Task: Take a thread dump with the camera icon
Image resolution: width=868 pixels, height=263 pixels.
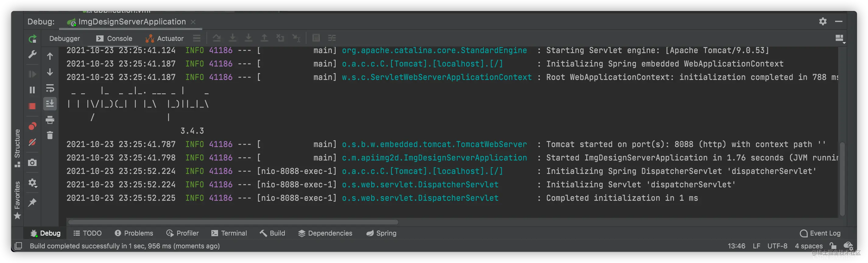Action: coord(32,163)
